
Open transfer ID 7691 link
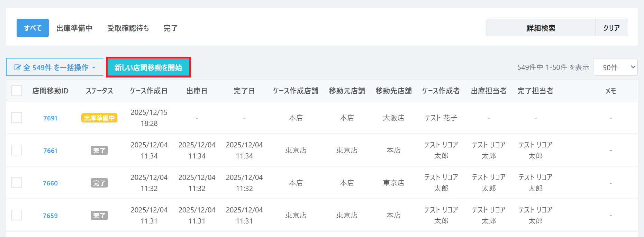click(x=50, y=118)
